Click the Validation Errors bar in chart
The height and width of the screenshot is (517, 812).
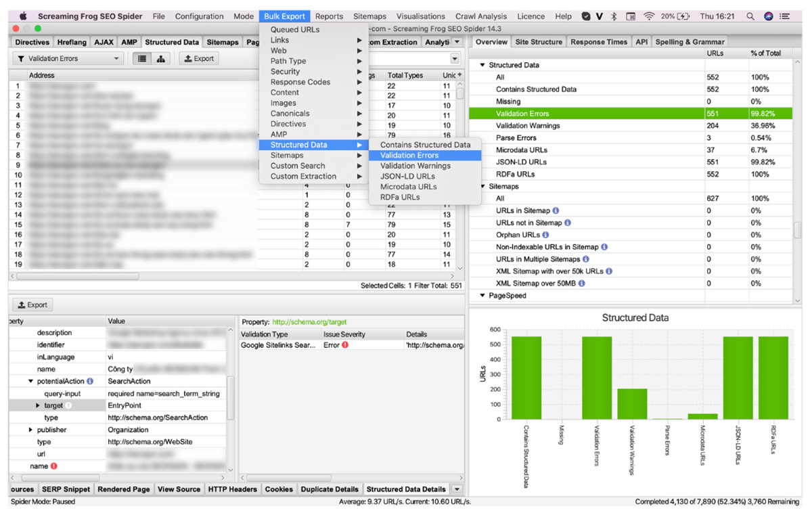pyautogui.click(x=597, y=378)
